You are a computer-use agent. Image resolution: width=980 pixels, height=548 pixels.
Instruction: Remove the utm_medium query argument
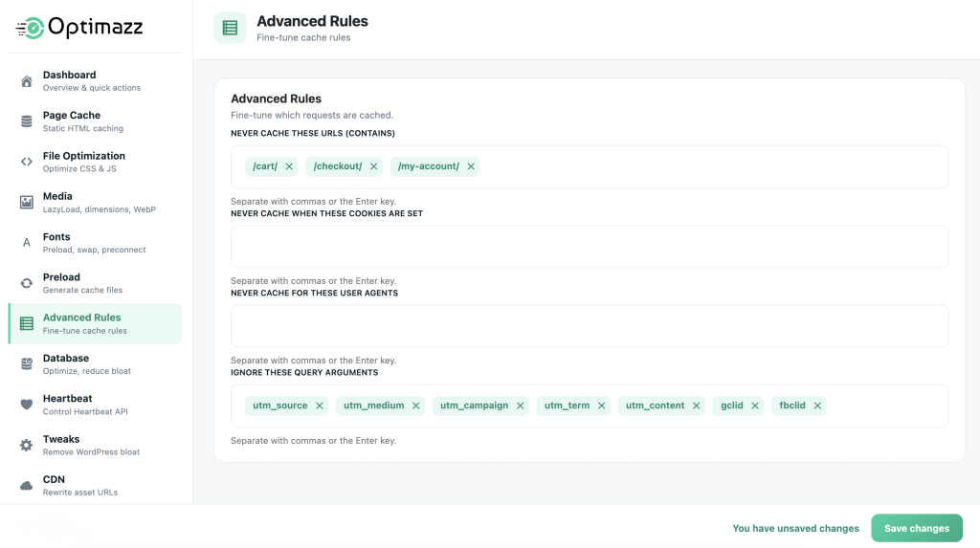coord(415,406)
